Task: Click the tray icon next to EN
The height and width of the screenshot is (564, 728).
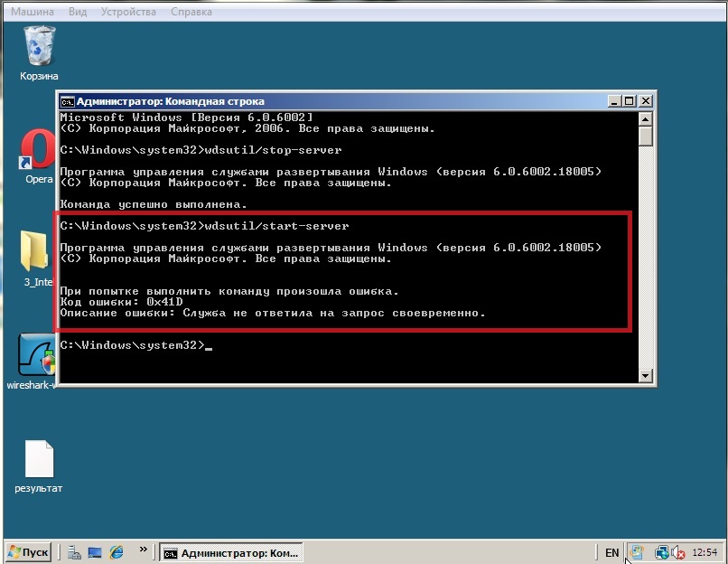Action: click(637, 552)
